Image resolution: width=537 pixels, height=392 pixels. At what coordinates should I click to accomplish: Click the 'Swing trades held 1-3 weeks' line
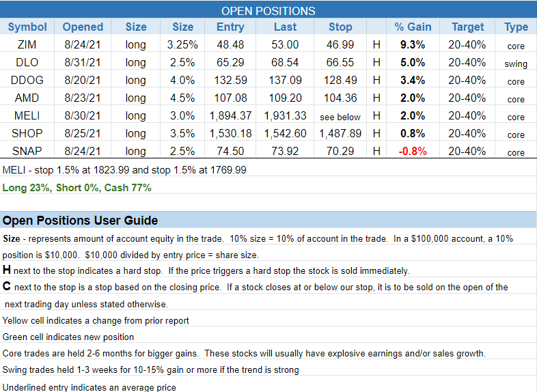pyautogui.click(x=151, y=369)
